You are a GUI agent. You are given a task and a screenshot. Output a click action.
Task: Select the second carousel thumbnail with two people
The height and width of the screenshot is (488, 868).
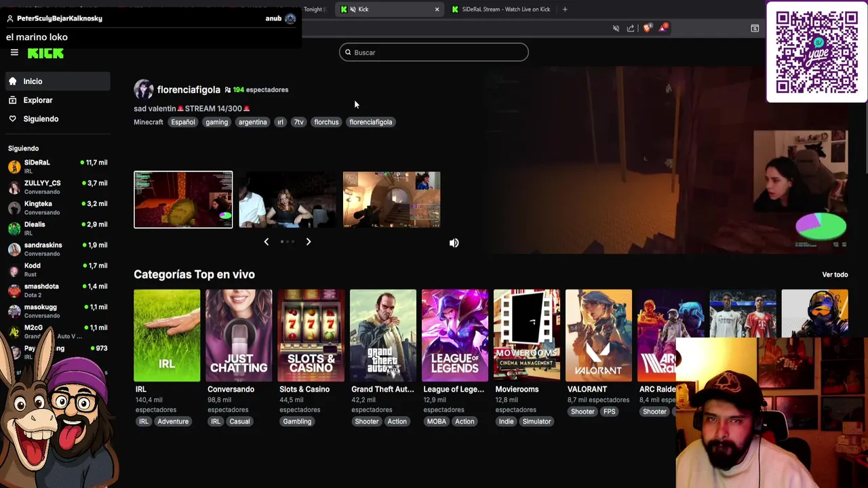click(288, 199)
